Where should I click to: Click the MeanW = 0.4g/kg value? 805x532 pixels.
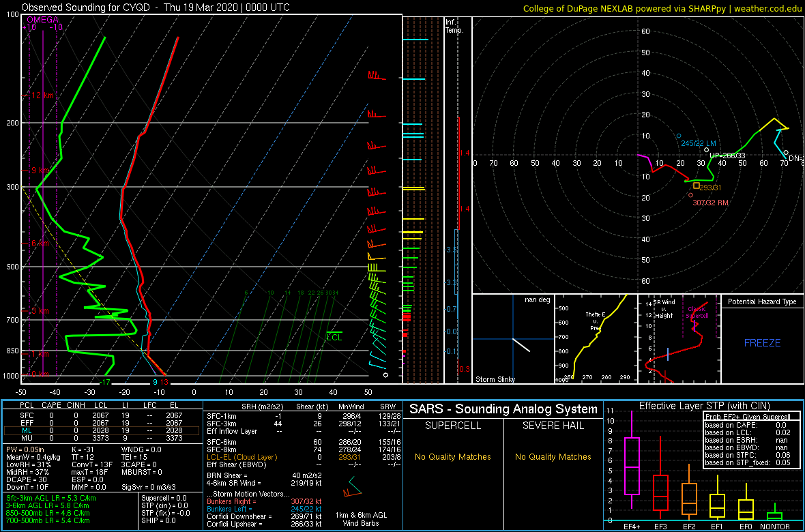click(x=34, y=457)
